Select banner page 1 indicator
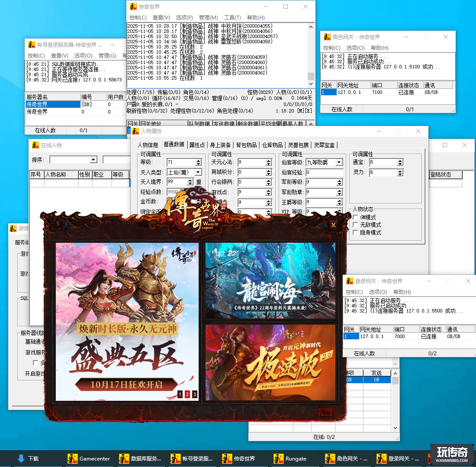Viewport: 476px width, 467px height. click(x=180, y=394)
